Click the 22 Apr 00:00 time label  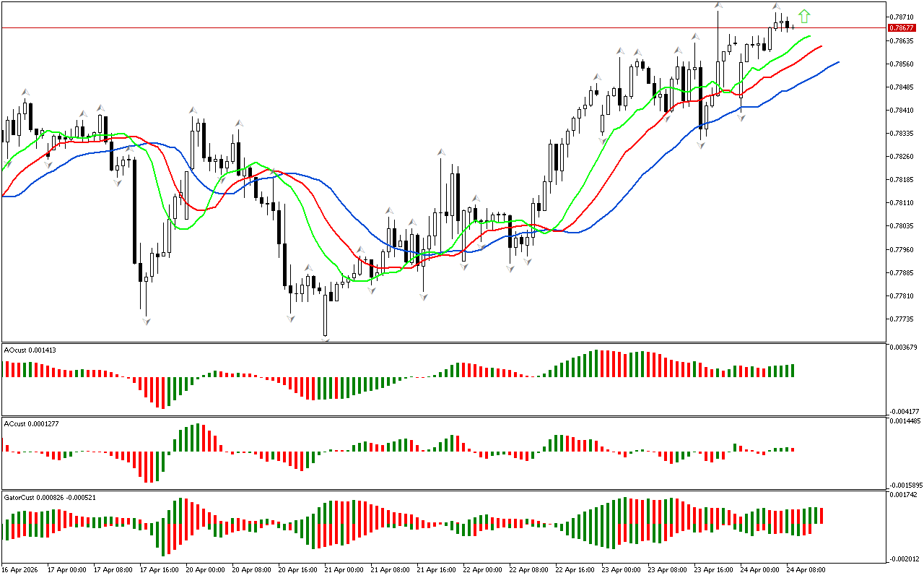click(484, 570)
